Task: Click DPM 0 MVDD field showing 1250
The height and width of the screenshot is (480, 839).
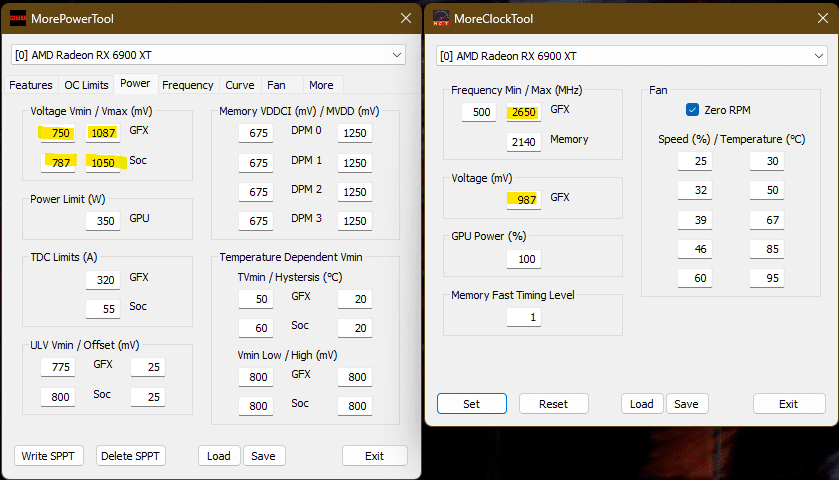Action: coord(355,133)
